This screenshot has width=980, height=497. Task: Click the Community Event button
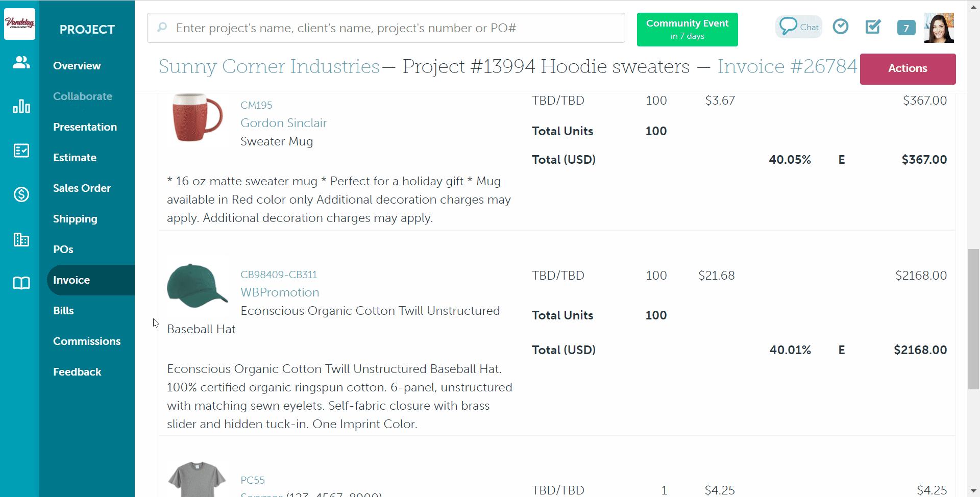tap(687, 30)
